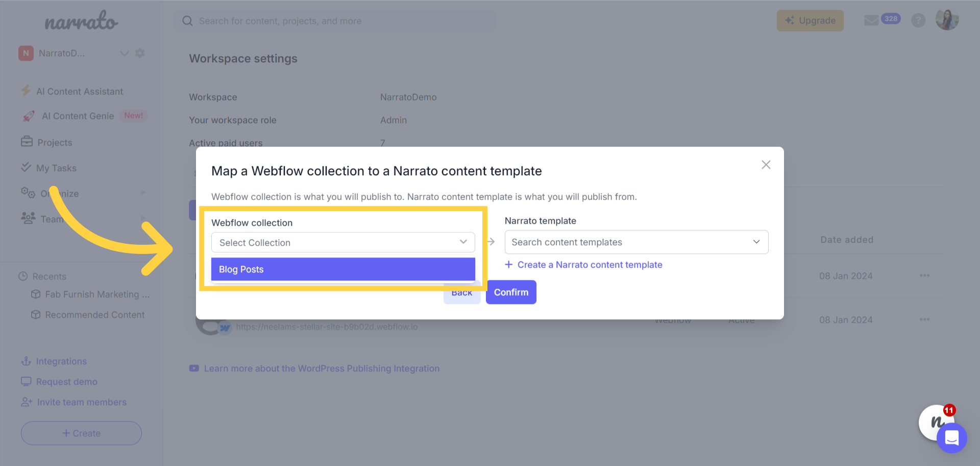Click the search magnifier icon
The height and width of the screenshot is (466, 980).
point(188,21)
